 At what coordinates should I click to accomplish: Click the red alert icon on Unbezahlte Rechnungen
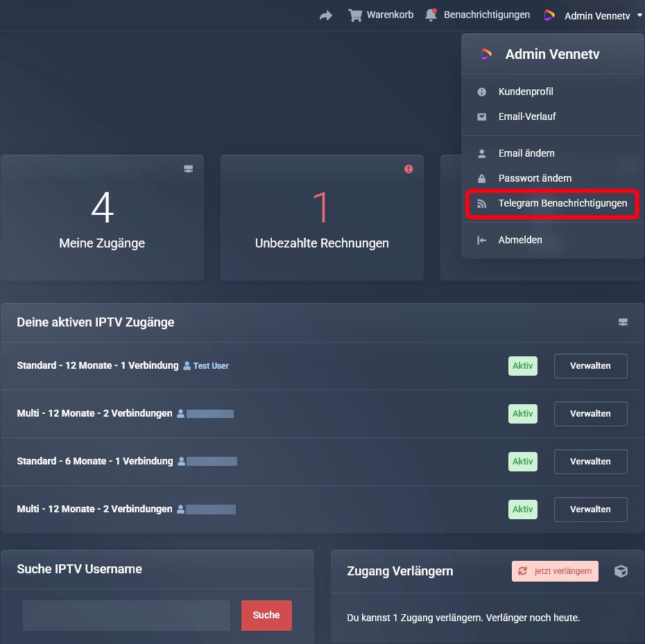click(x=409, y=169)
